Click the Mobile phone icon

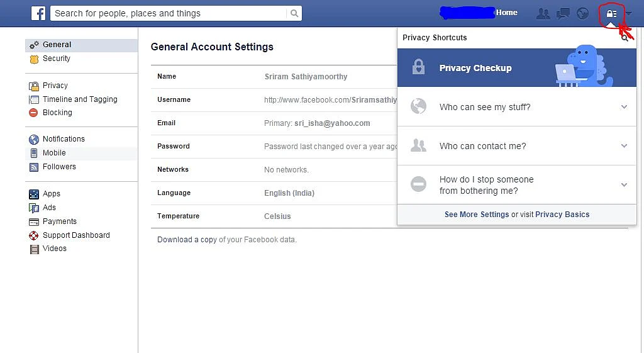[x=34, y=154]
